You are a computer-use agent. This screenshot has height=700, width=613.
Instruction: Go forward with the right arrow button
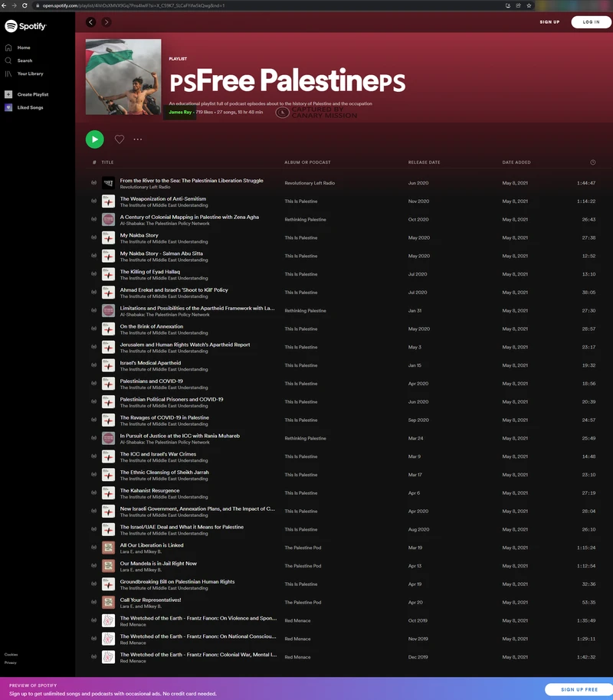[x=107, y=22]
